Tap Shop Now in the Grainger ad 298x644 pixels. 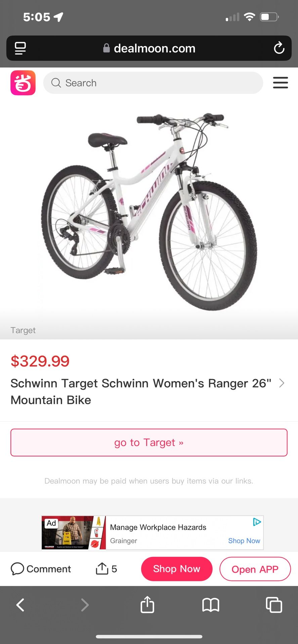(244, 541)
